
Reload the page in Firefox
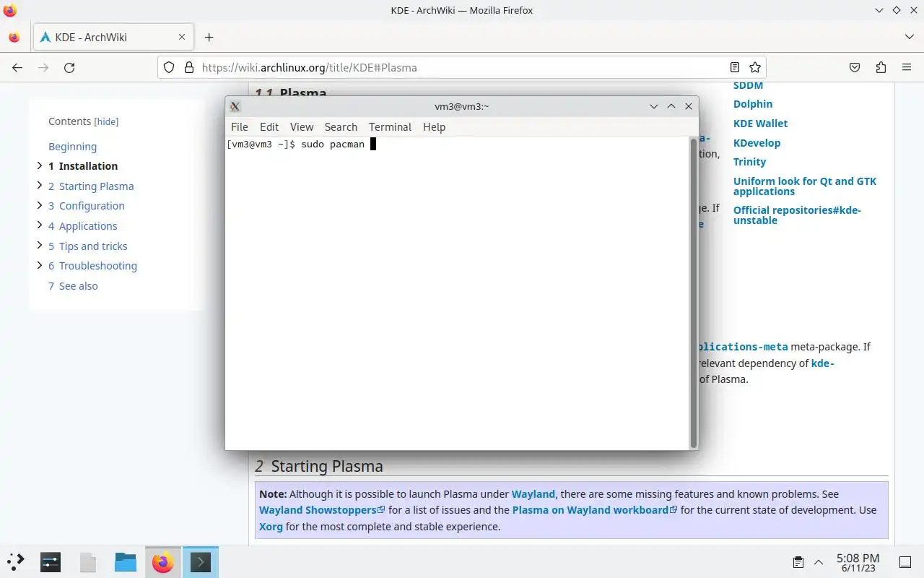(69, 67)
